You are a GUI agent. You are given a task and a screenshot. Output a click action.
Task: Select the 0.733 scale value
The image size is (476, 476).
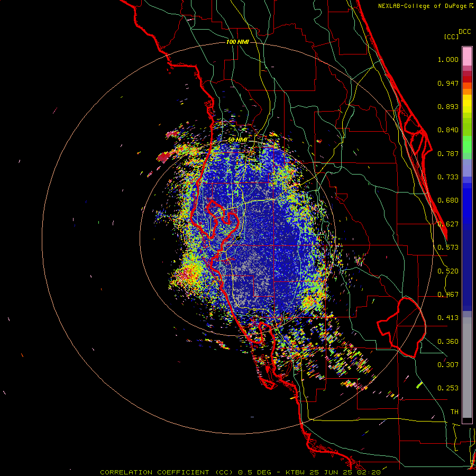448,177
